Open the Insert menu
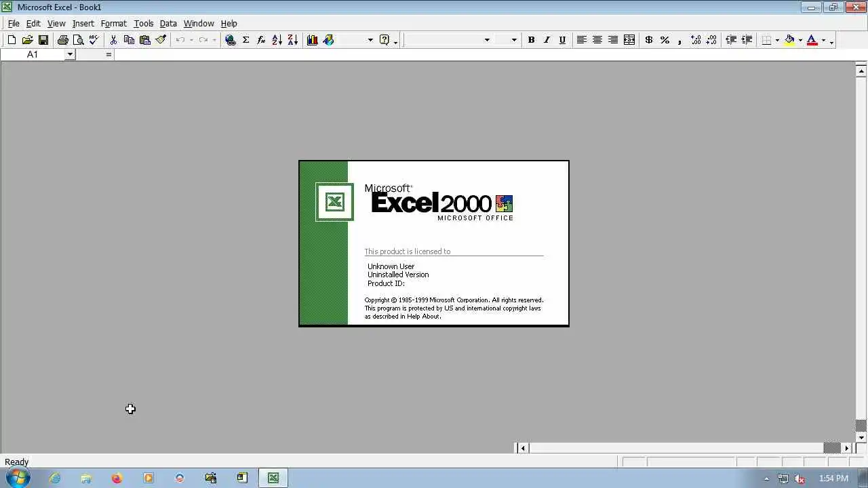868x488 pixels. point(83,23)
